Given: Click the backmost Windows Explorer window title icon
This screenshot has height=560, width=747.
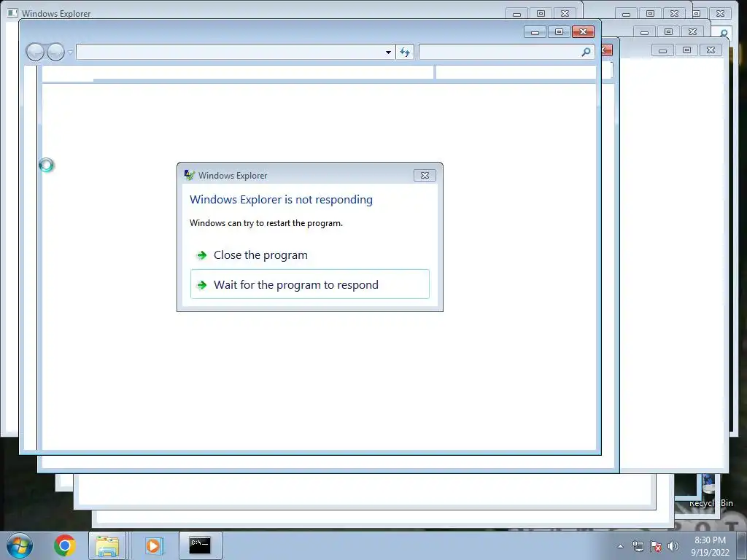Looking at the screenshot, I should click(13, 13).
